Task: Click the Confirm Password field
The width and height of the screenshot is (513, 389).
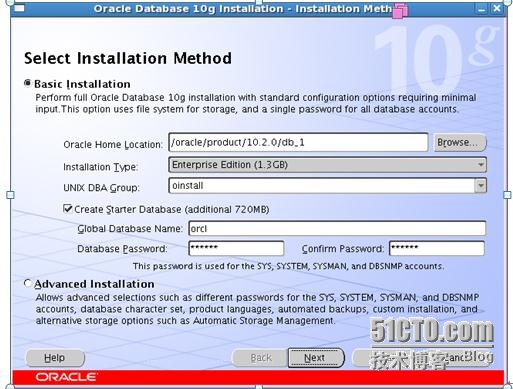Action: click(x=437, y=248)
